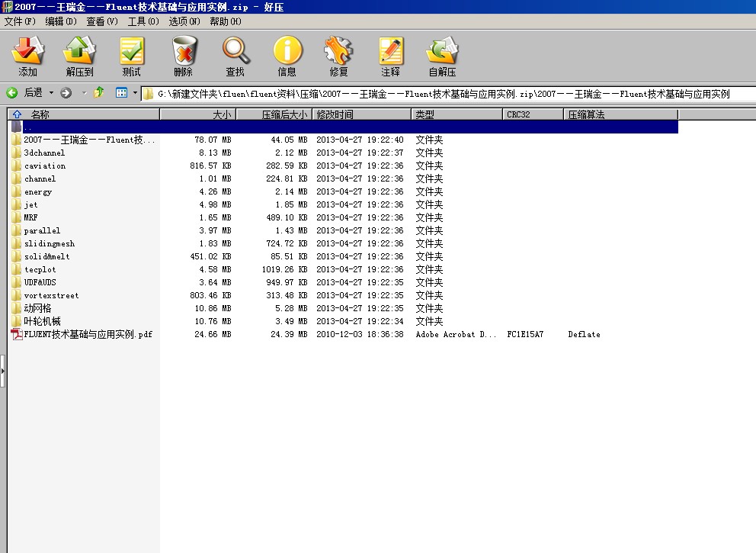Click the 自解压 (Self-extract) icon
This screenshot has height=553, width=756.
tap(442, 56)
